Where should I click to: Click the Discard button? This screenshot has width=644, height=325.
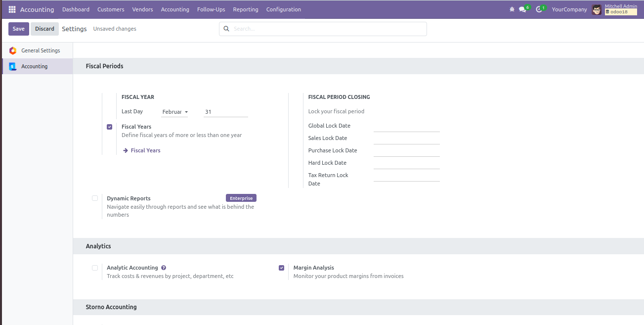44,29
